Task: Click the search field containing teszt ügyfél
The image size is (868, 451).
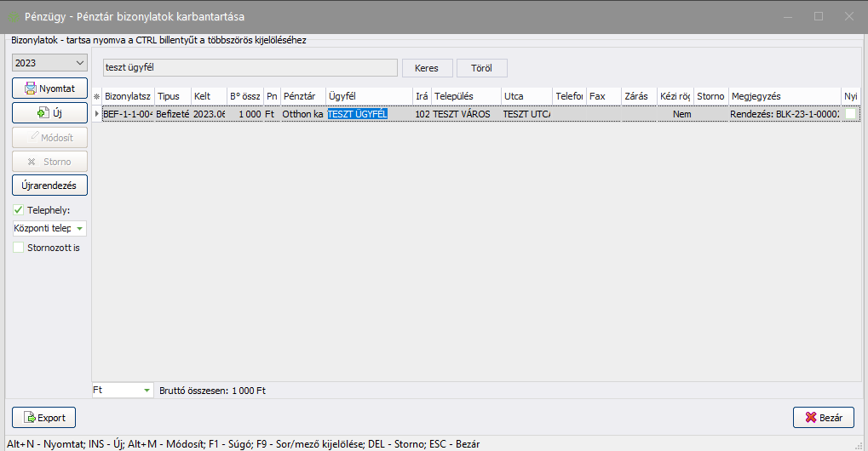Action: coord(249,68)
